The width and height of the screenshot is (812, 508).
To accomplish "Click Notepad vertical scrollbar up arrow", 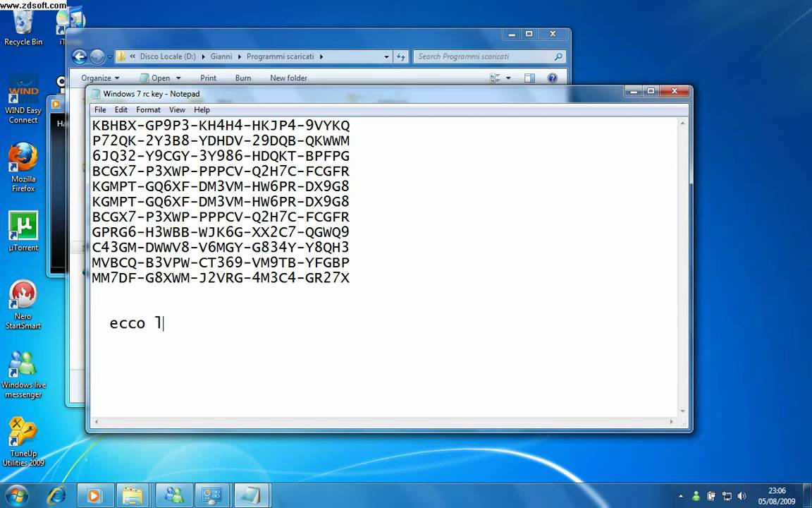I will pos(682,123).
